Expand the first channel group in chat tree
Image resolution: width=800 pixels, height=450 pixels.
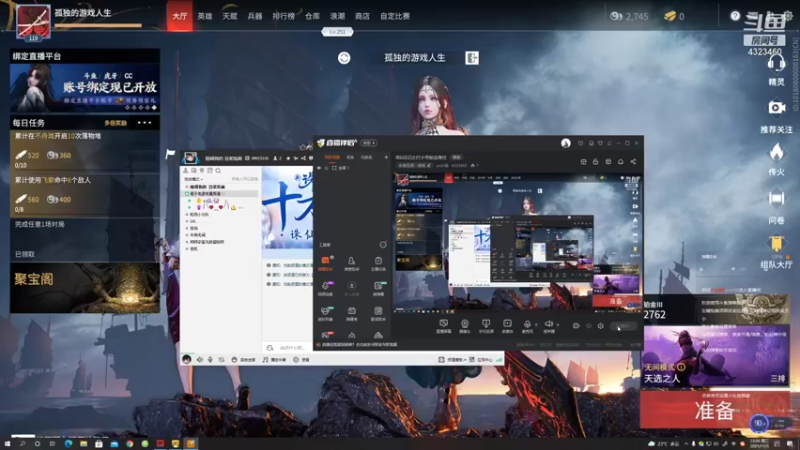coord(187,187)
